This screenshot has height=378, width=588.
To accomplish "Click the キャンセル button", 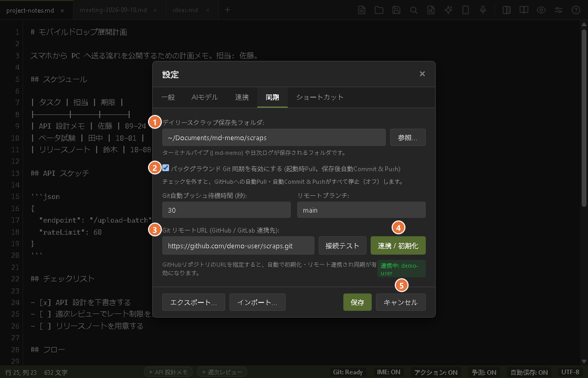I will [x=401, y=302].
